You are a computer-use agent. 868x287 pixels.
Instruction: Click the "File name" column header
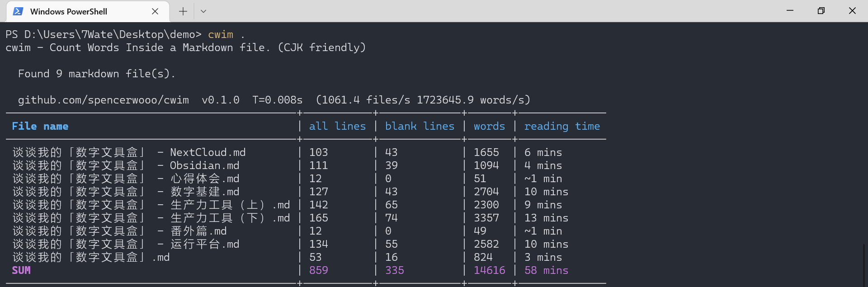click(40, 126)
